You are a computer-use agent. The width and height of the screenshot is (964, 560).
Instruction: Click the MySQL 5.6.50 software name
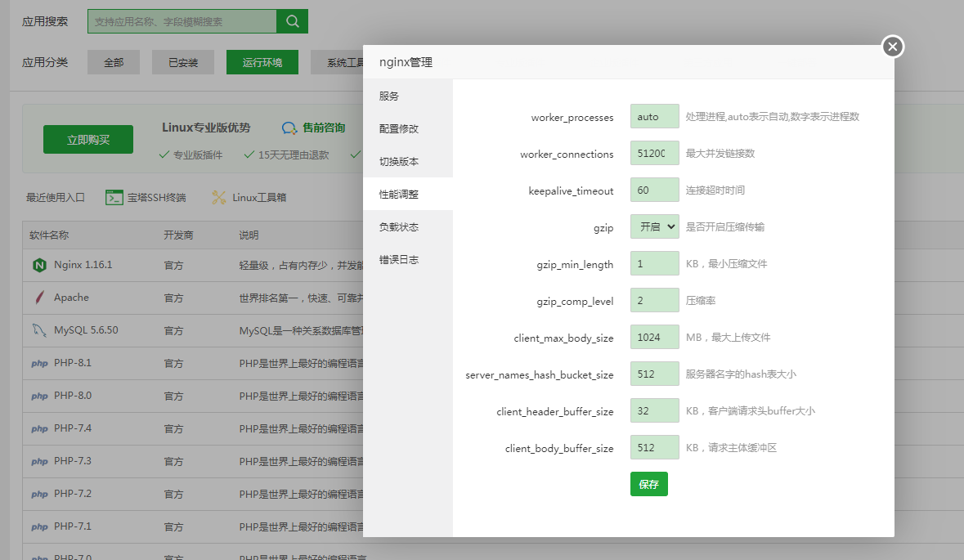86,330
